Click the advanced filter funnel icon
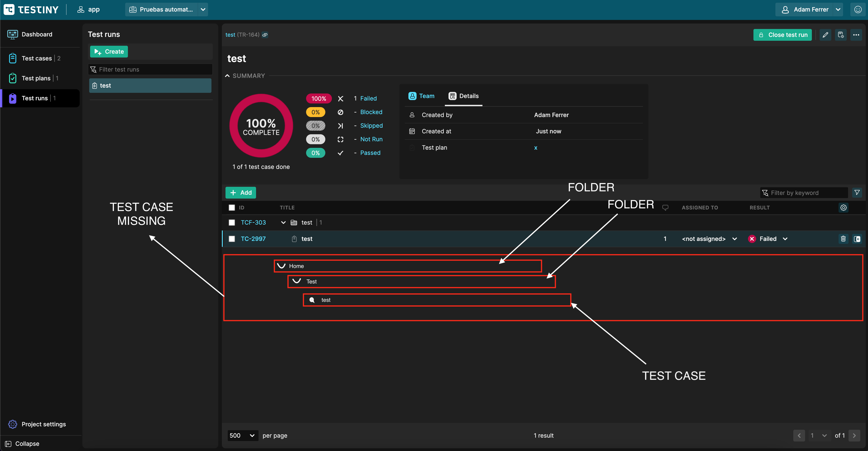 click(x=857, y=192)
